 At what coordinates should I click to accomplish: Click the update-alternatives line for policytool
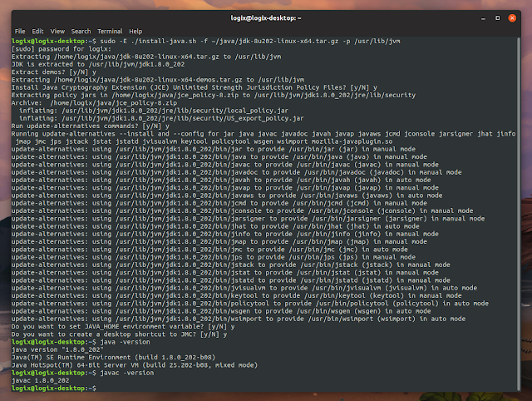(x=250, y=303)
